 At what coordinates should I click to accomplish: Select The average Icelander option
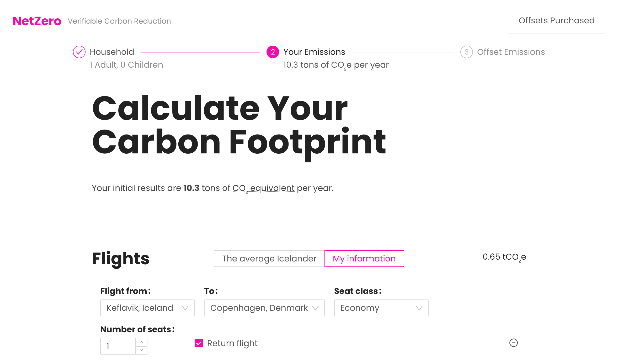pos(269,259)
